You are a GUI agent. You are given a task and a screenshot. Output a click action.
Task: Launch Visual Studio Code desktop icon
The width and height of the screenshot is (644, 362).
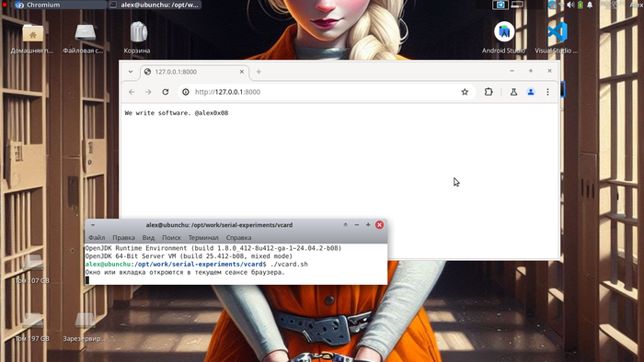(x=557, y=39)
